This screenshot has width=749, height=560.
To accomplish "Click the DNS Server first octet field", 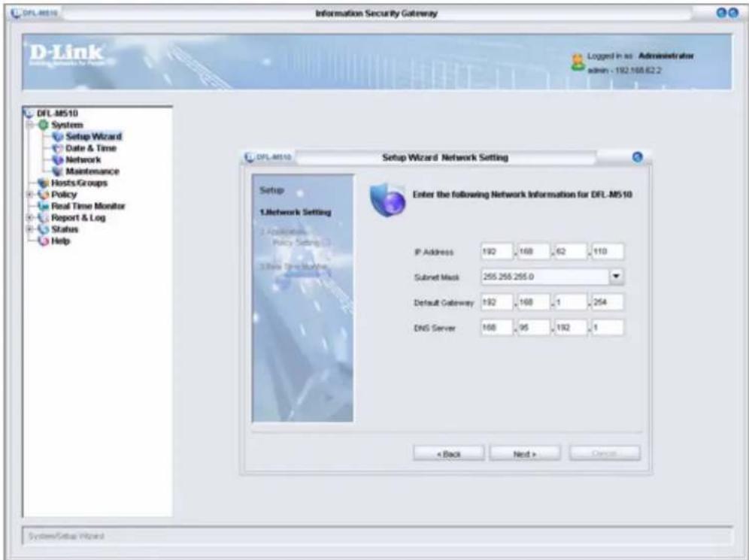I will coord(496,328).
